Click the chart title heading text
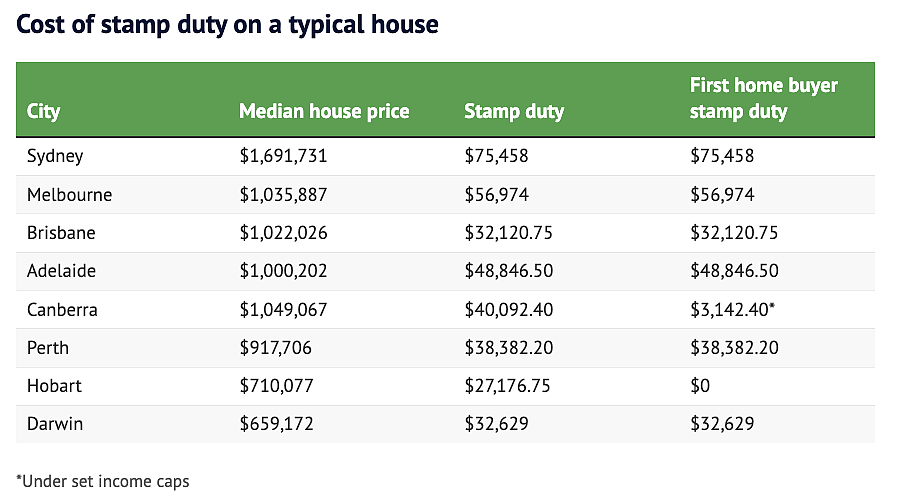Screen dimensions: 900x494 (x=227, y=25)
